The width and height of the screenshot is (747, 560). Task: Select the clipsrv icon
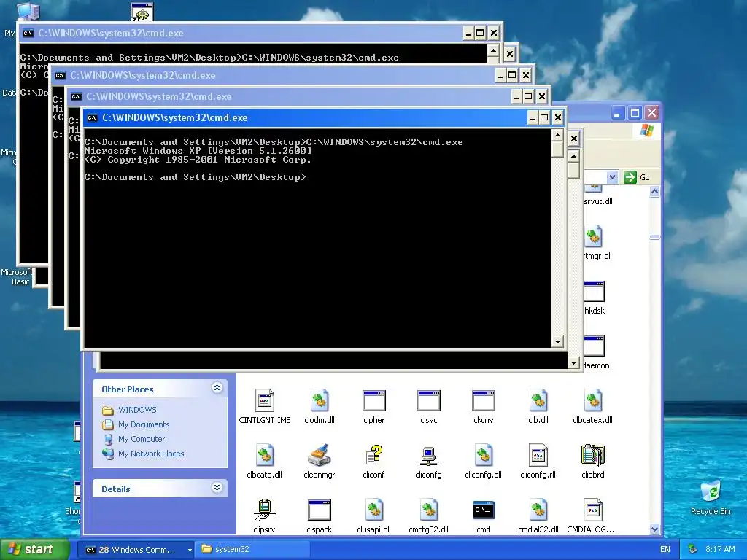[x=264, y=510]
